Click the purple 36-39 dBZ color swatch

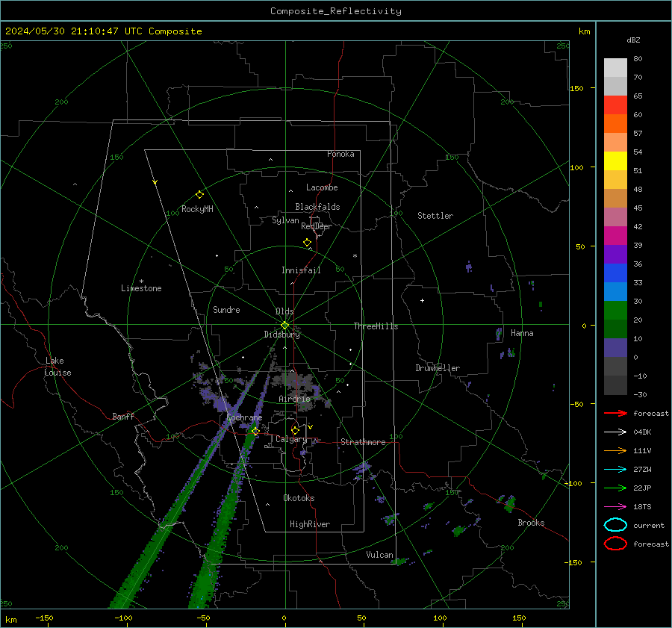(615, 254)
